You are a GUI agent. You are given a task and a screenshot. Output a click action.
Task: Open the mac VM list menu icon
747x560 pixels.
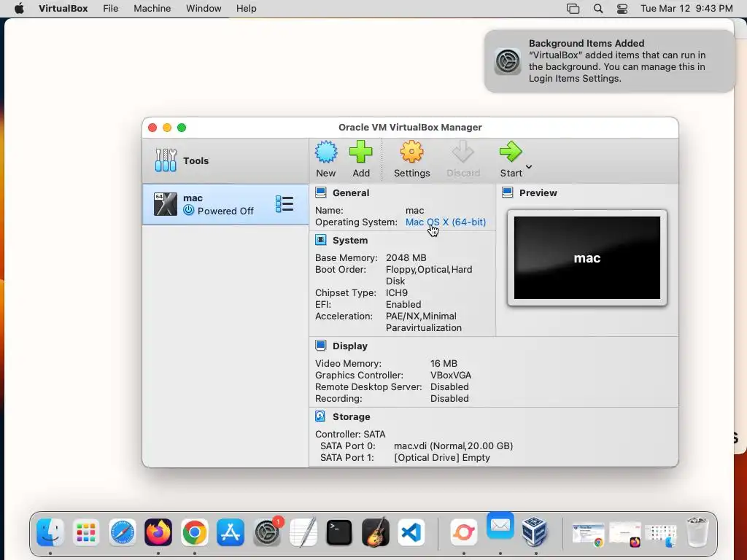[x=285, y=204]
